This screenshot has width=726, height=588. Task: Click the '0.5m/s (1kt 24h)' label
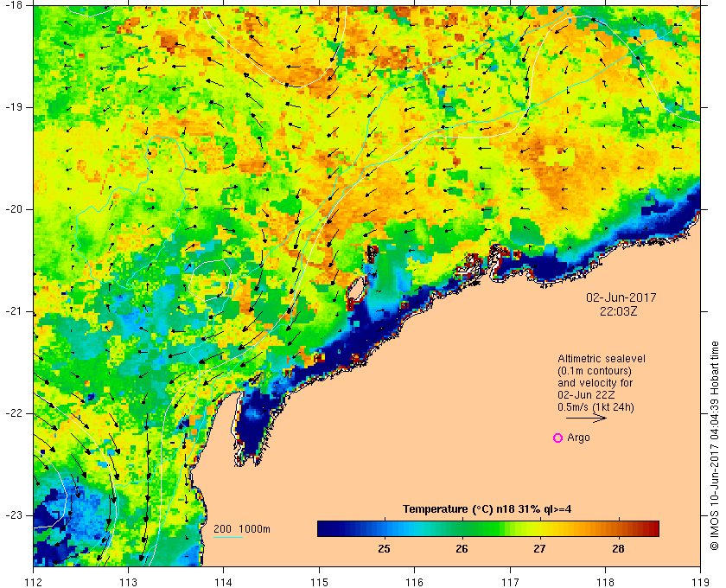pyautogui.click(x=595, y=407)
